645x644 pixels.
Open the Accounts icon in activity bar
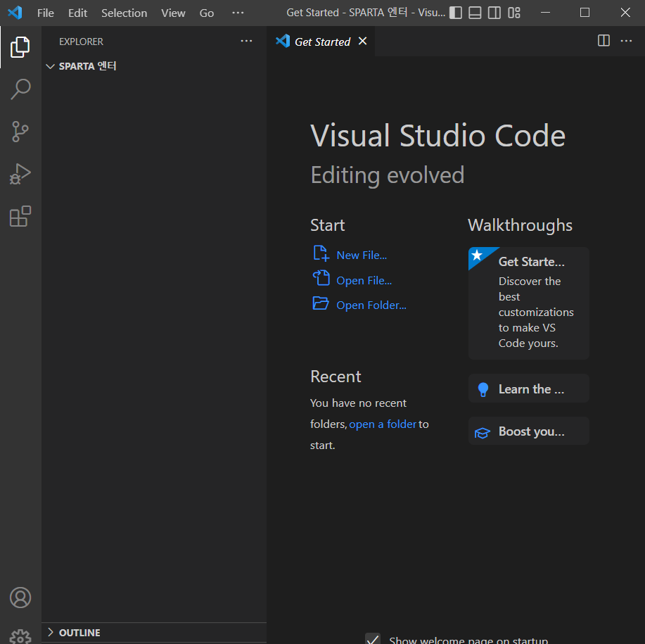coord(20,598)
